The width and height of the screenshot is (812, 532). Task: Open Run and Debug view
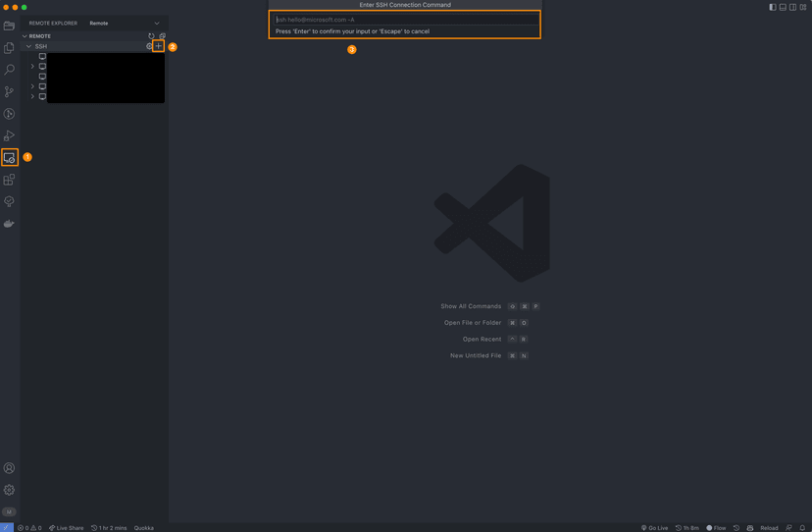9,135
